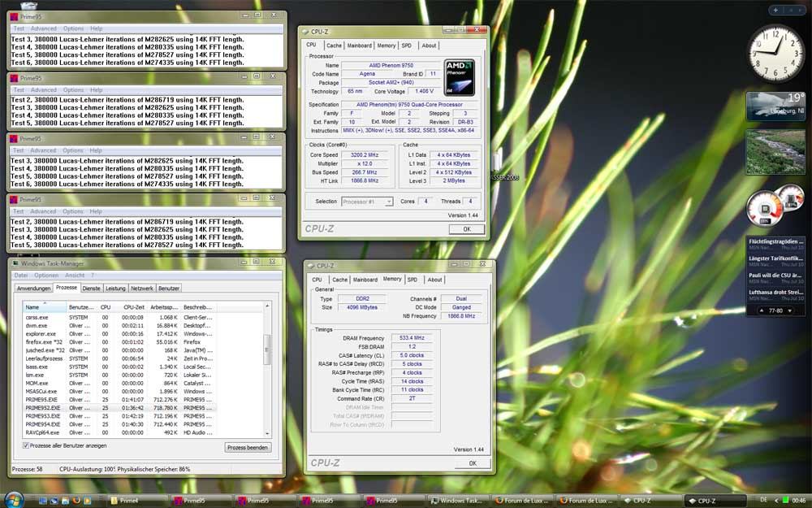Open the 'Lufthansa droht Strei...' headline
812x508 pixels.
(x=775, y=293)
